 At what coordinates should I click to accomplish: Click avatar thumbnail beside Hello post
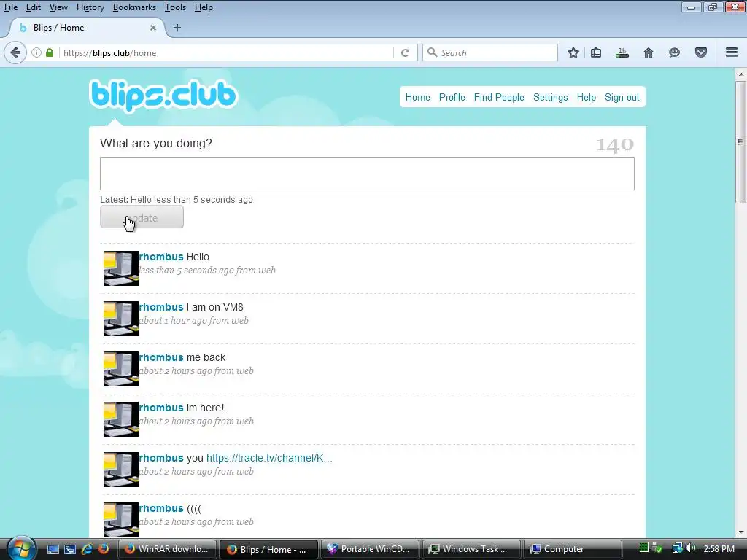(121, 268)
